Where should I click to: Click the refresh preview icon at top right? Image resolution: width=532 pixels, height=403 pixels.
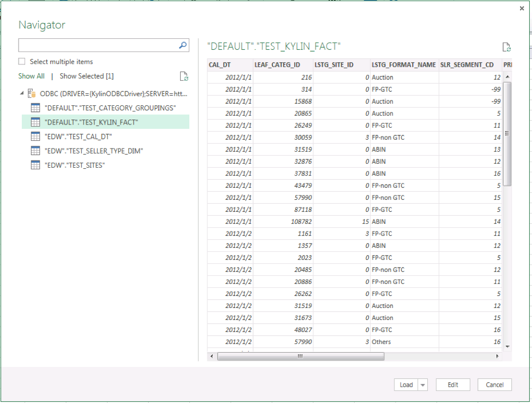(506, 48)
